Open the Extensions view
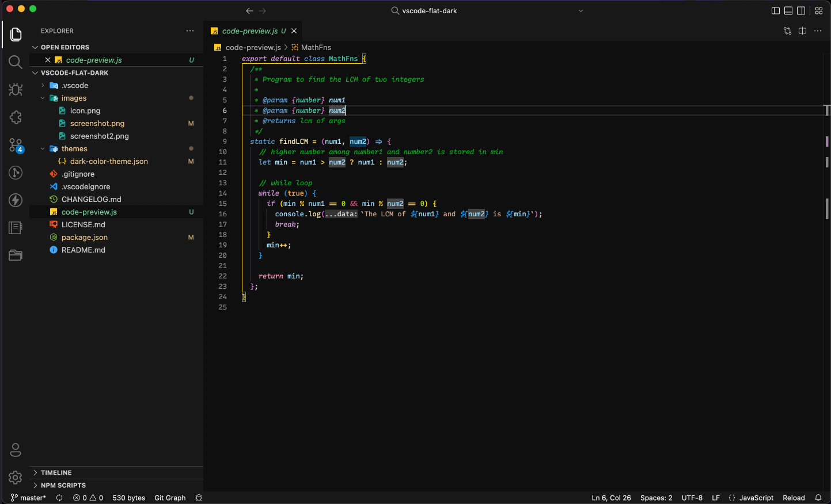This screenshot has width=831, height=504. coord(16,117)
